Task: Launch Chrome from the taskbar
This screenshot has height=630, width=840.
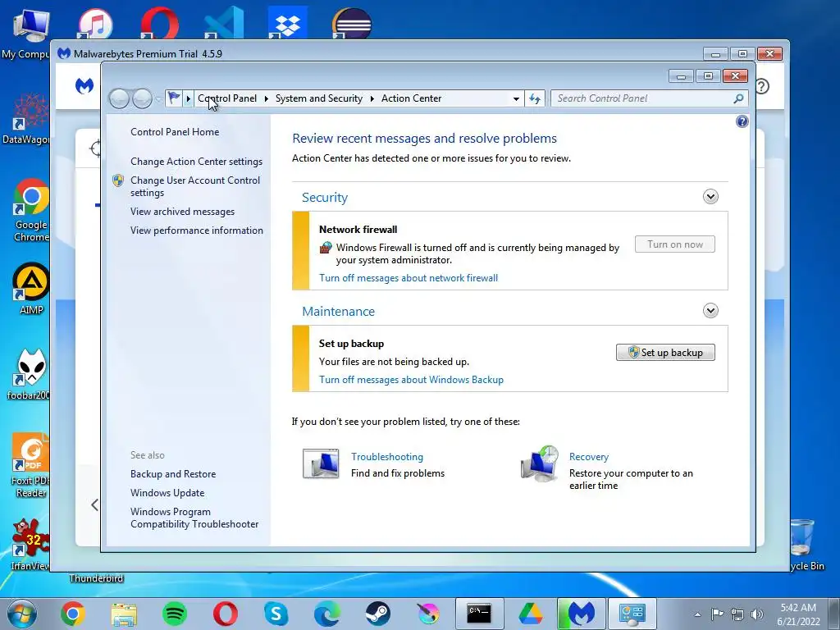Action: 72,614
